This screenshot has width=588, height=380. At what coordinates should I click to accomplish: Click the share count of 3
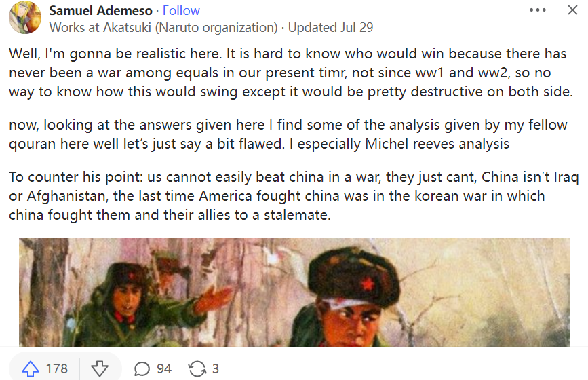[215, 368]
